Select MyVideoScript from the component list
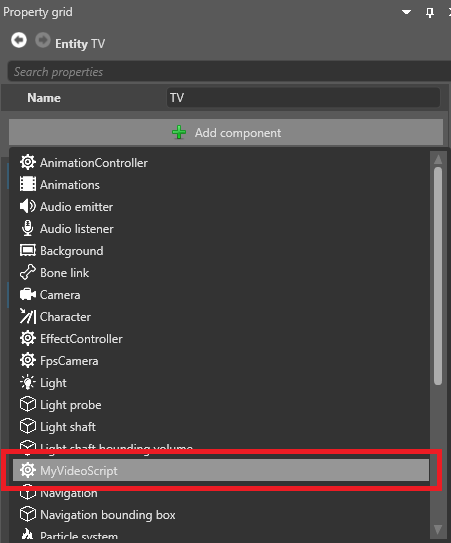The image size is (451, 543). tap(221, 470)
